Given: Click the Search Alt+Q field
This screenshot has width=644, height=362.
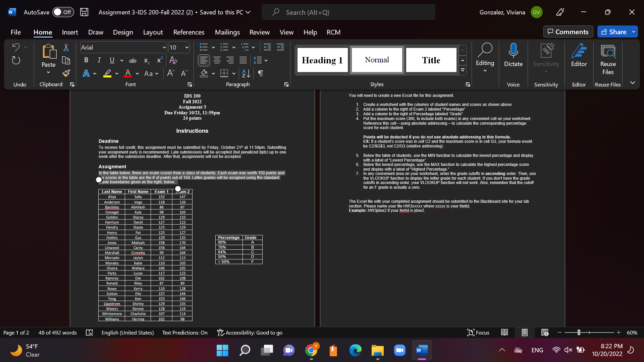Looking at the screenshot, I should pyautogui.click(x=349, y=12).
